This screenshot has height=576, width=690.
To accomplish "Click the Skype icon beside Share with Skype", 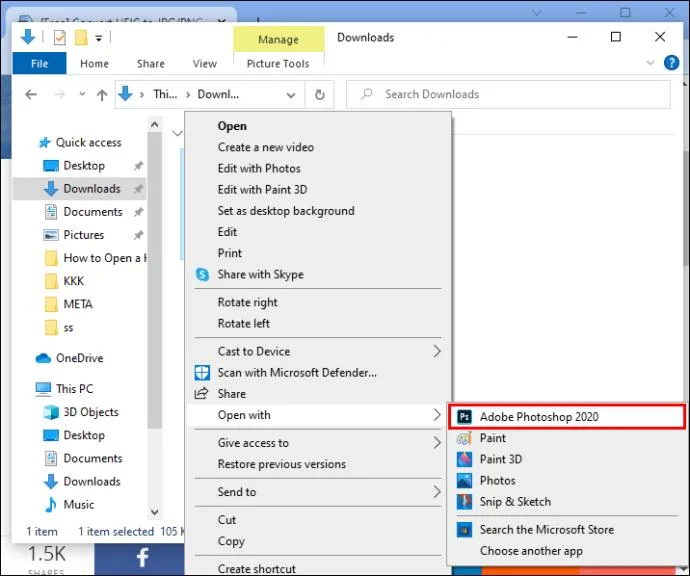I will pos(202,274).
